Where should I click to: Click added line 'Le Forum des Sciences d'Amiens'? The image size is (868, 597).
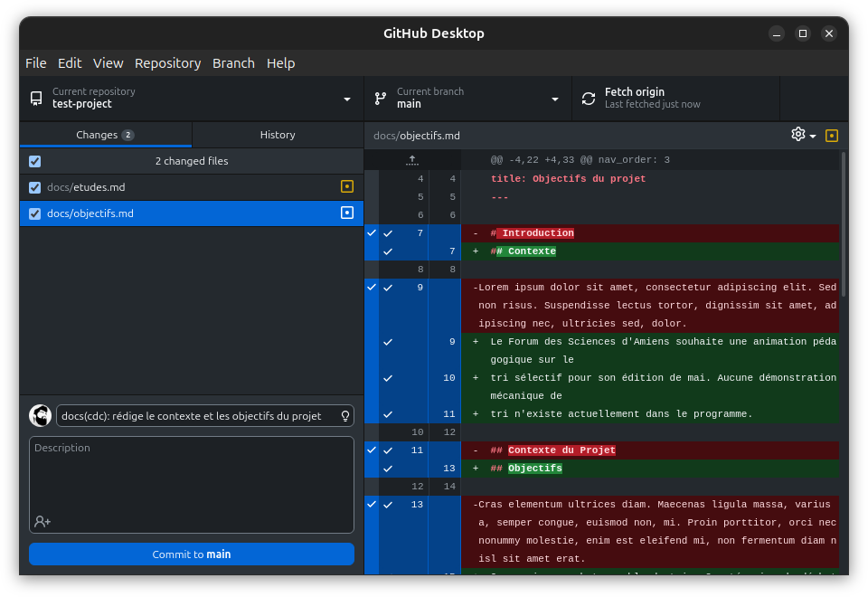click(x=650, y=351)
